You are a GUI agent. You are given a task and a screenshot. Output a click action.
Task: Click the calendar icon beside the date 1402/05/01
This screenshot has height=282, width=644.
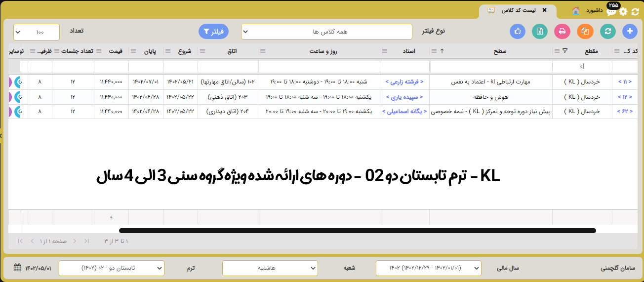17,268
